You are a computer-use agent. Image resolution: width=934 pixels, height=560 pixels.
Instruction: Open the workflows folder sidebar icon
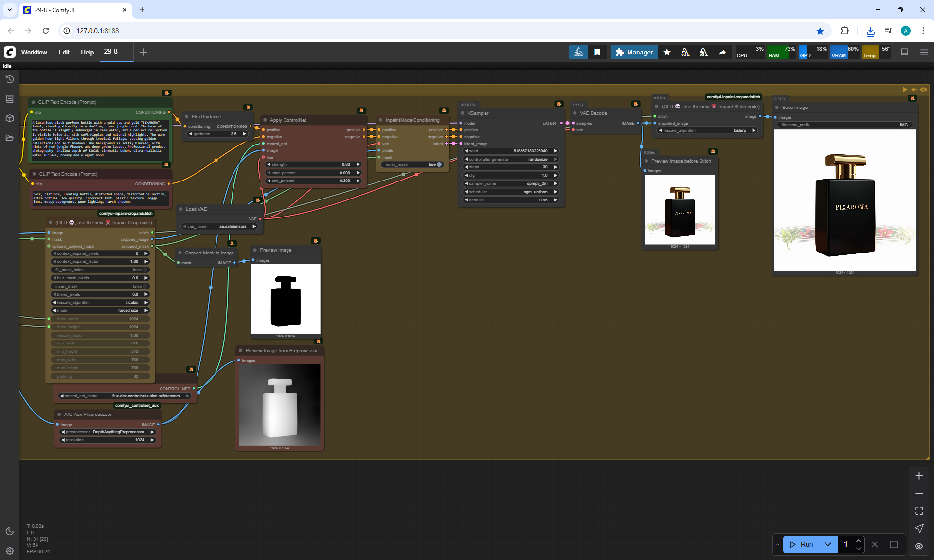coord(9,138)
